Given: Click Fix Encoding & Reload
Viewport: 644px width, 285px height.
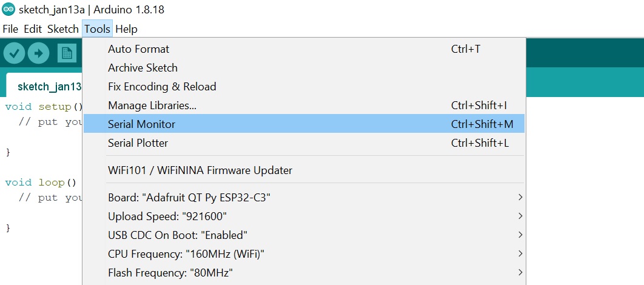Looking at the screenshot, I should 162,86.
